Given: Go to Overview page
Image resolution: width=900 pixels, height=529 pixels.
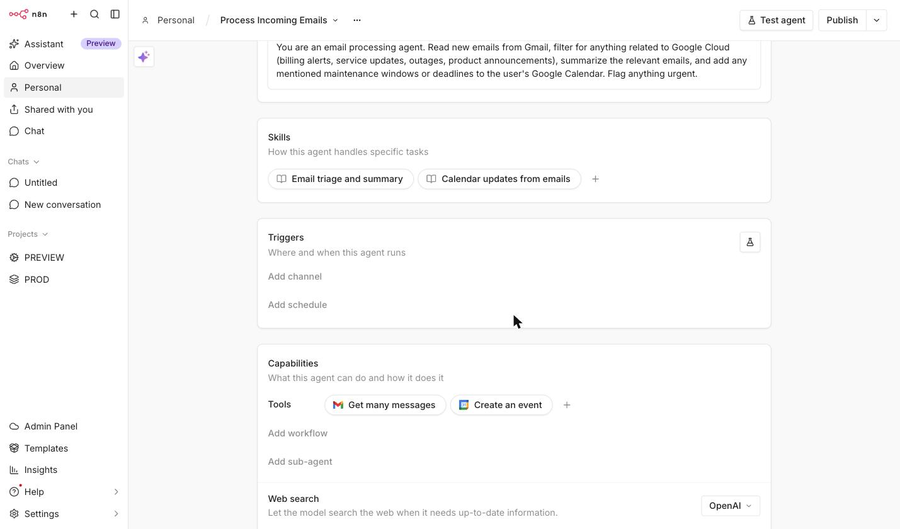Looking at the screenshot, I should (64, 65).
